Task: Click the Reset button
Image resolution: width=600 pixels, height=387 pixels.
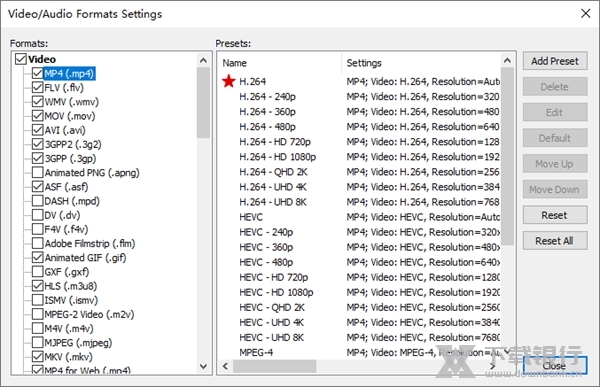Action: coord(555,215)
